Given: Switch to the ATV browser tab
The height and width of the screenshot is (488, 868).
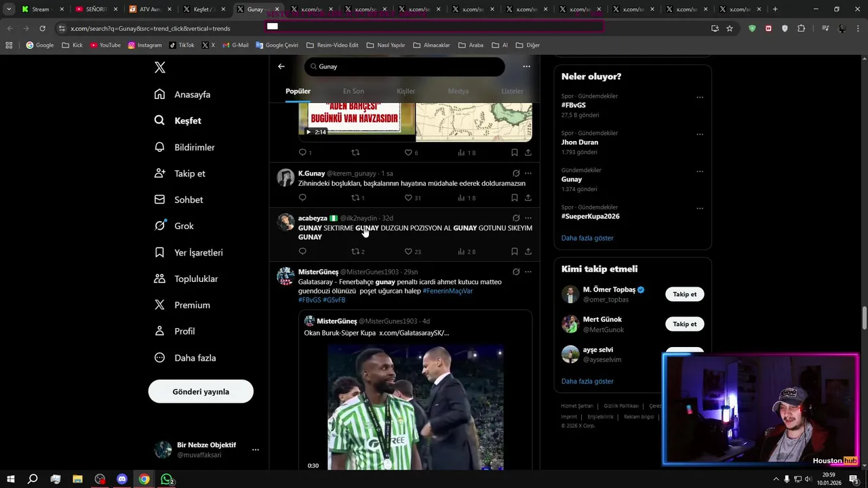Looking at the screenshot, I should 149,9.
